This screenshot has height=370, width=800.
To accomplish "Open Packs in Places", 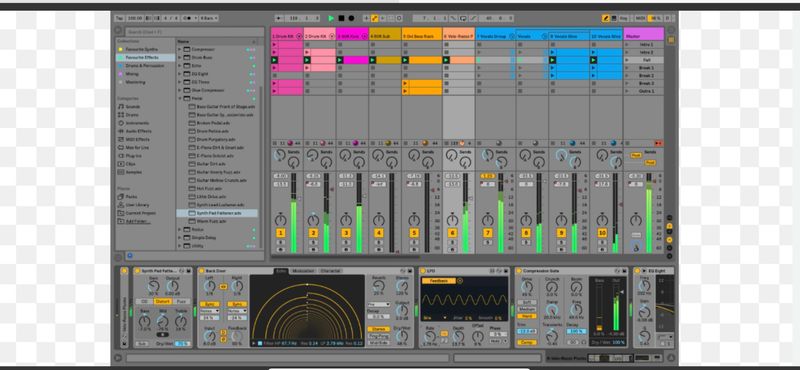I will click(131, 196).
